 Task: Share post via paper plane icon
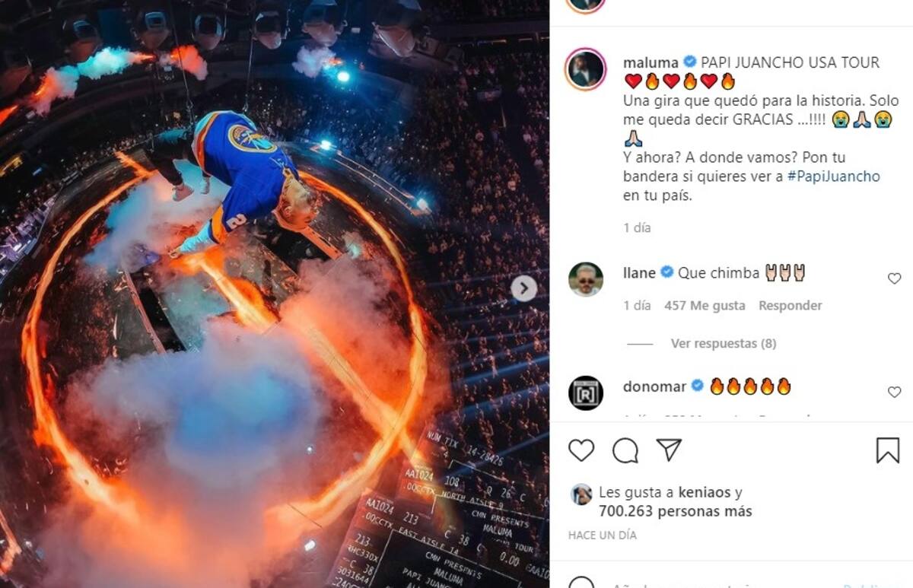click(669, 450)
